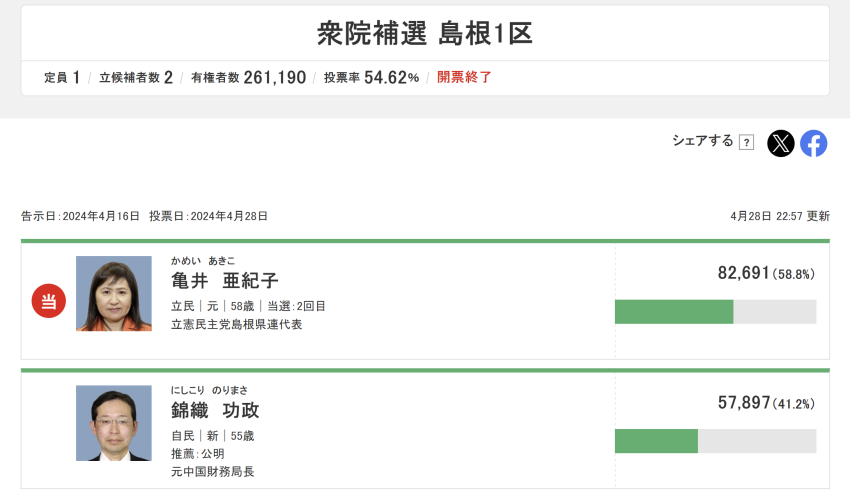The width and height of the screenshot is (850, 491).
Task: Click the 有権者数 261,190 figure
Action: [248, 77]
